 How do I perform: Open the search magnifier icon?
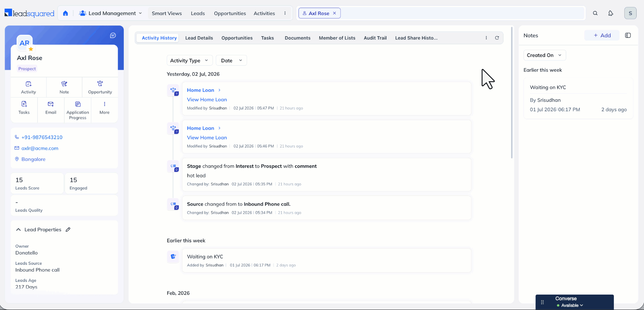pos(595,13)
